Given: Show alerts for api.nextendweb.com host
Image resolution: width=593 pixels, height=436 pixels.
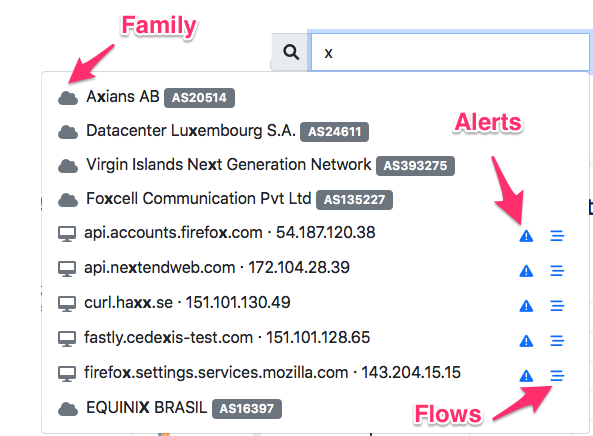Looking at the screenshot, I should pyautogui.click(x=526, y=271).
